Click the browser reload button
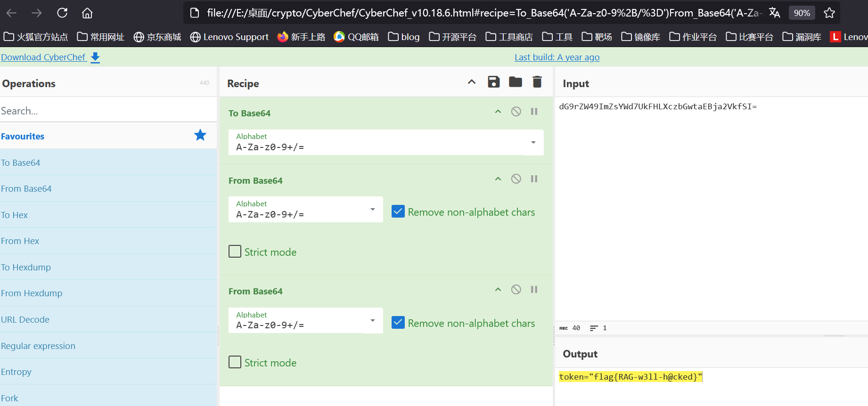 62,13
